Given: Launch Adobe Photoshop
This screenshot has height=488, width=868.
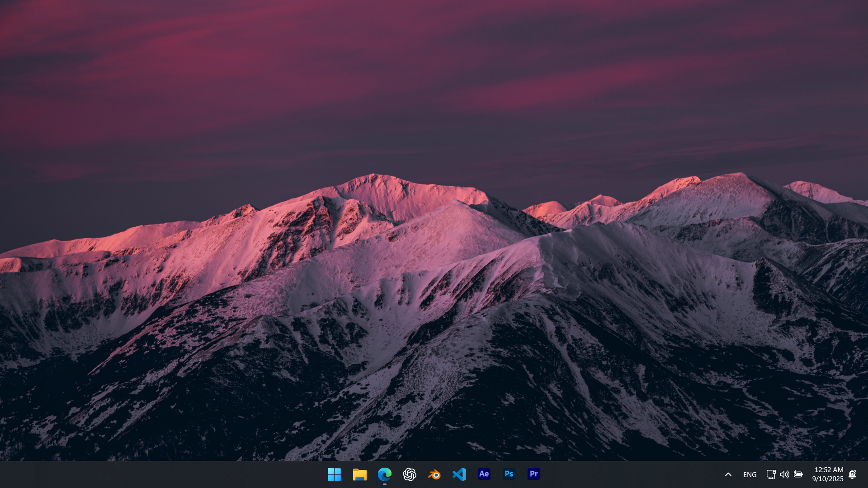Looking at the screenshot, I should tap(509, 474).
